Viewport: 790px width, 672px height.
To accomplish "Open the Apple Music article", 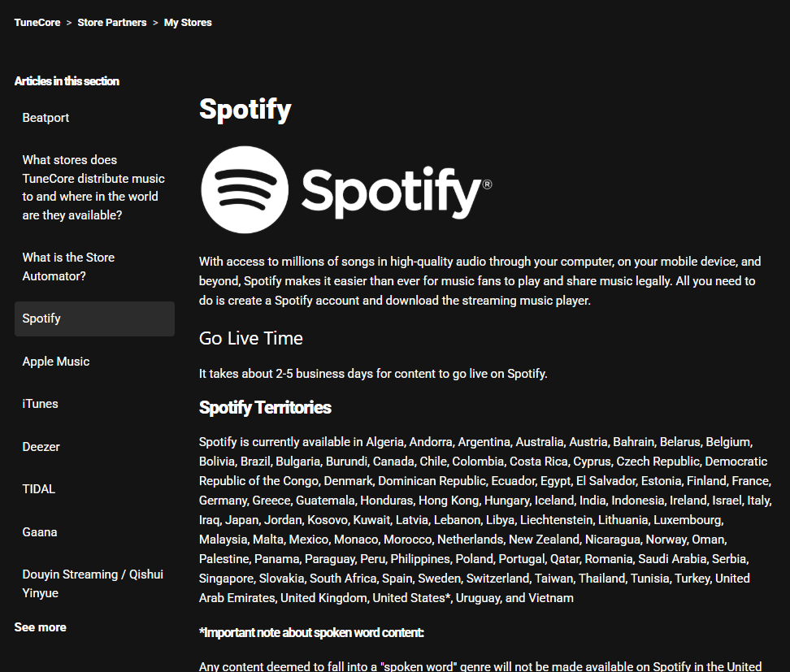I will [55, 361].
